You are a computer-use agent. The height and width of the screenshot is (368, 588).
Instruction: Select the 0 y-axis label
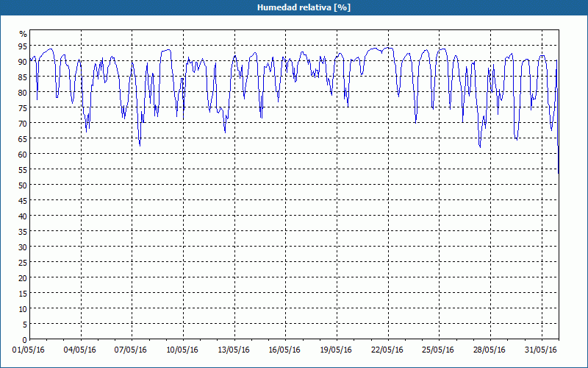point(25,340)
